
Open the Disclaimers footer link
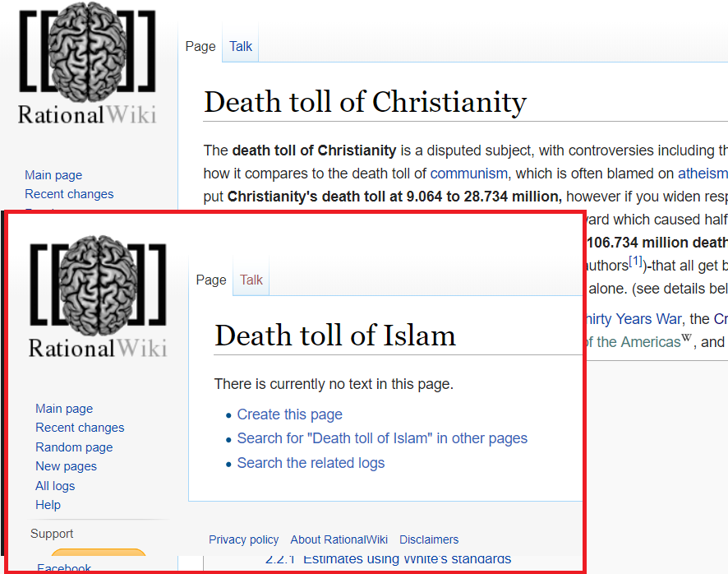[429, 539]
